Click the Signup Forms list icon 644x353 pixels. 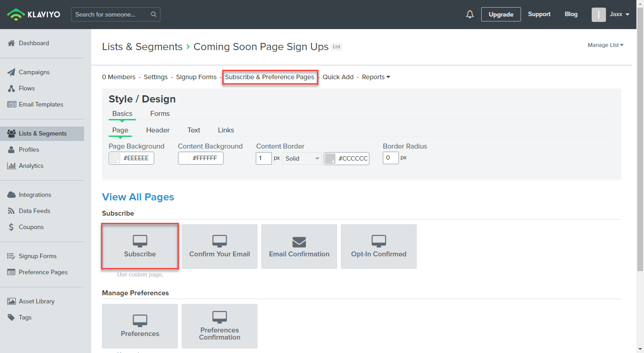[x=12, y=256]
